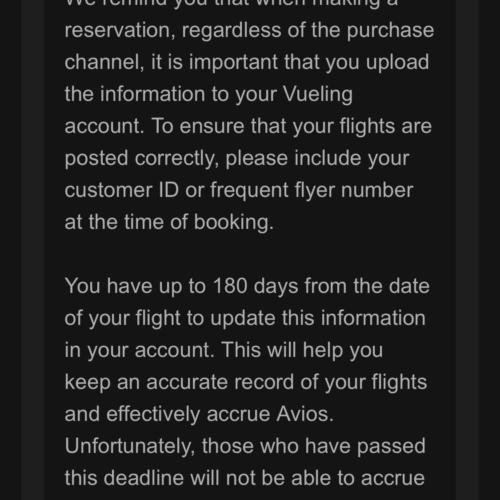Click the word "effectively" in the text
Image resolution: width=500 pixels, height=500 pixels.
pyautogui.click(x=153, y=415)
